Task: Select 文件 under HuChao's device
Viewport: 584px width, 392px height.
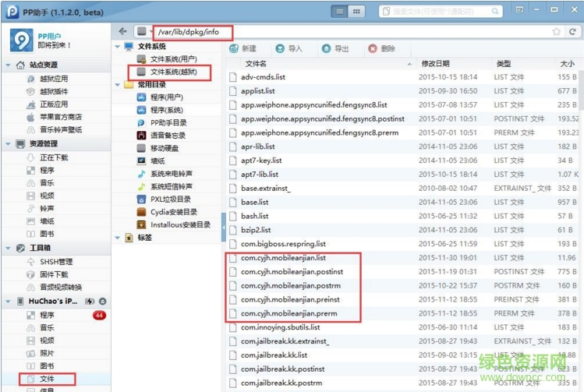Action: (47, 379)
